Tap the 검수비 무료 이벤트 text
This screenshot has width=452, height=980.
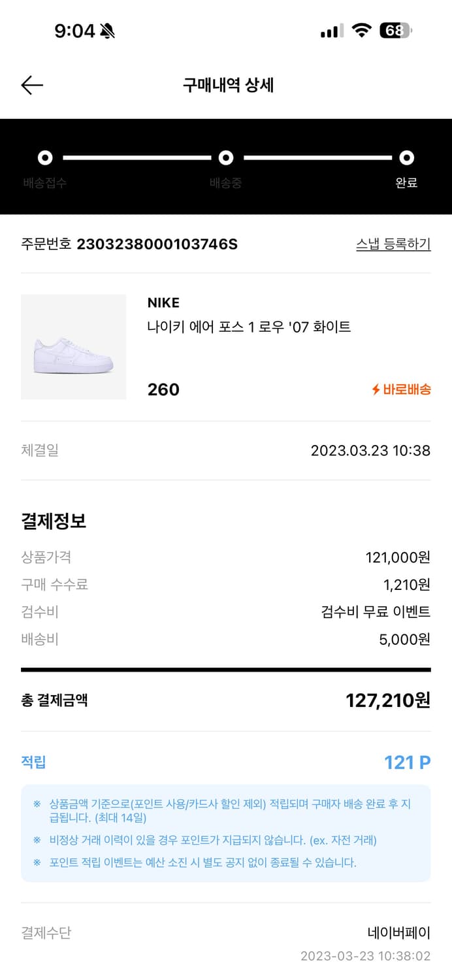click(x=376, y=612)
